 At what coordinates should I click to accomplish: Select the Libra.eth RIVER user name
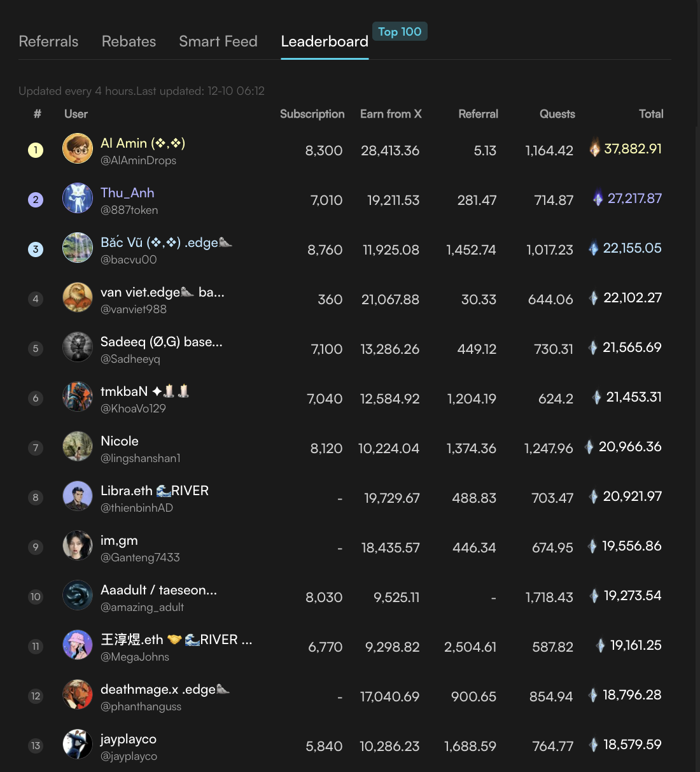155,491
